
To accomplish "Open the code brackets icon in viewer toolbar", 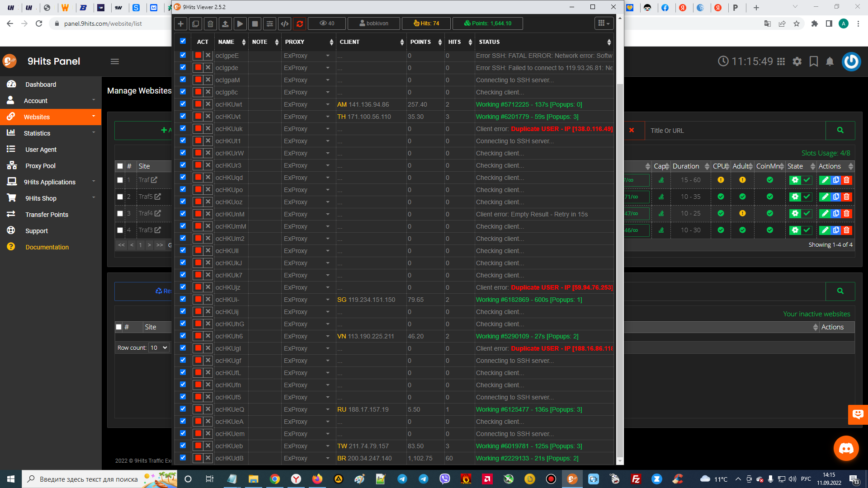I will point(285,23).
